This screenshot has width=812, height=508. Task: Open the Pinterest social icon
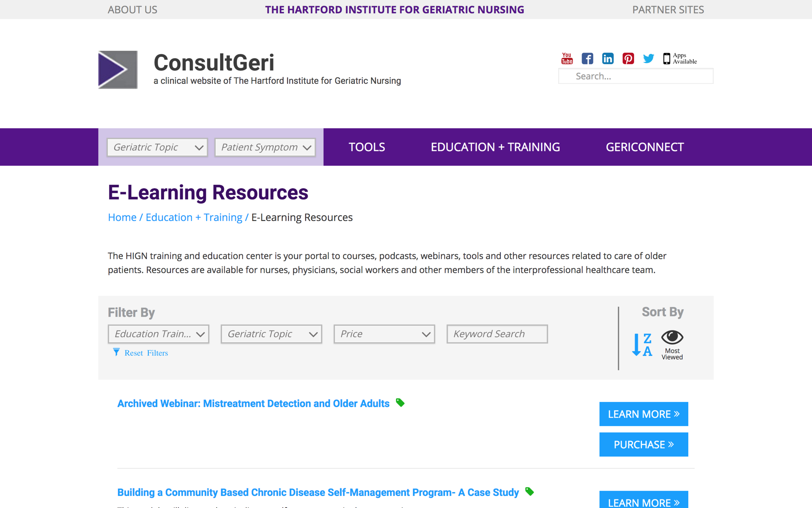628,59
